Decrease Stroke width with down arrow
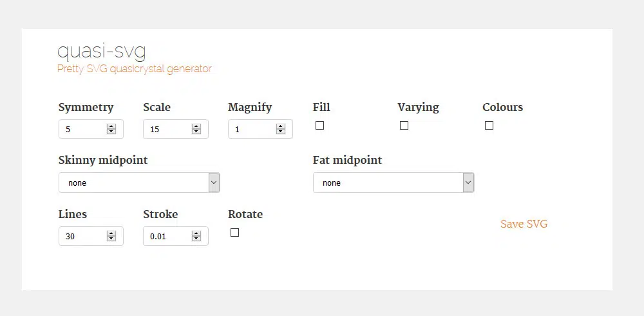The width and height of the screenshot is (644, 316). click(x=196, y=239)
